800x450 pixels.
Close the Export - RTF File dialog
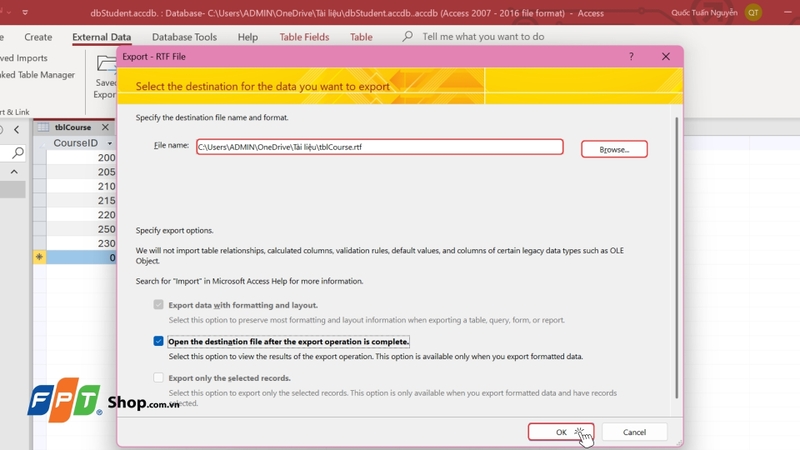click(665, 57)
